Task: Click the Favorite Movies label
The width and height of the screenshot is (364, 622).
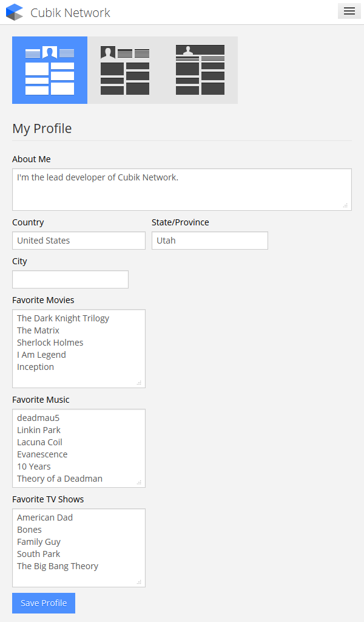Action: 43,300
